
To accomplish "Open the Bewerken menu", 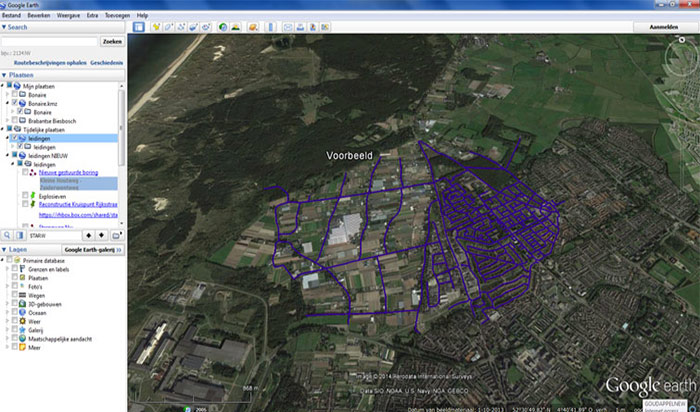I will point(39,15).
